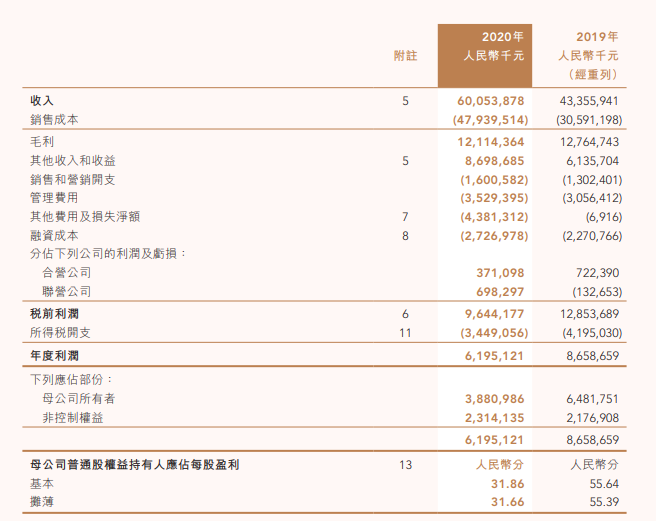Select the 2020年 column header
The image size is (656, 521).
tap(502, 37)
